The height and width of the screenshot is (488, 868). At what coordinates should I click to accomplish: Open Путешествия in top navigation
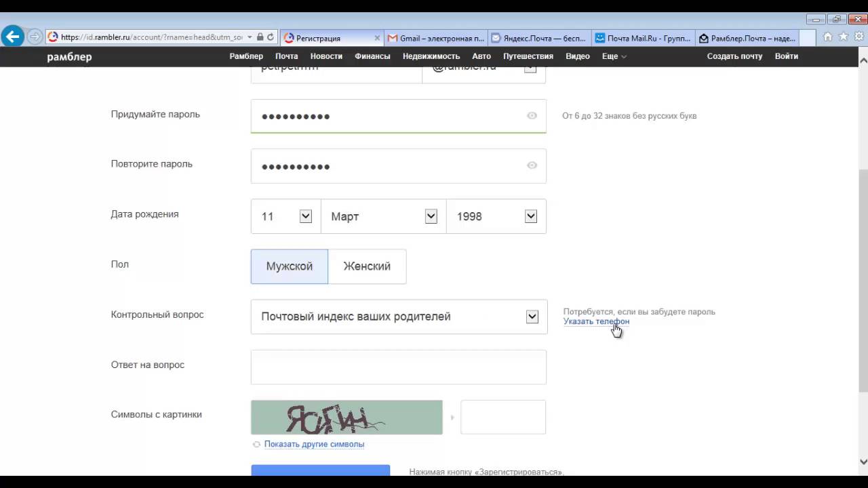(x=528, y=56)
